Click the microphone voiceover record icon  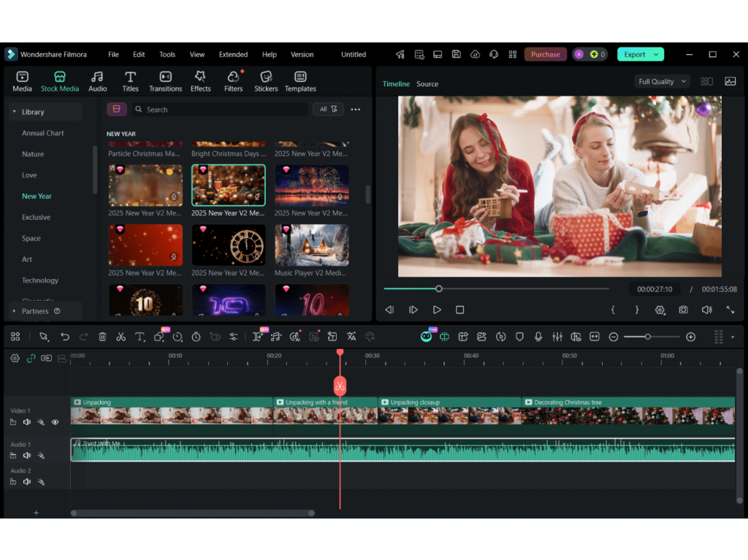pos(538,337)
